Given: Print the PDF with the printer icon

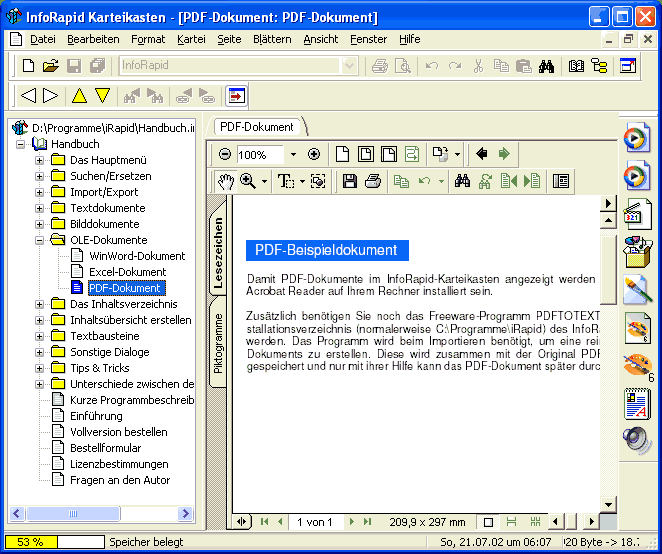Looking at the screenshot, I should (x=373, y=182).
